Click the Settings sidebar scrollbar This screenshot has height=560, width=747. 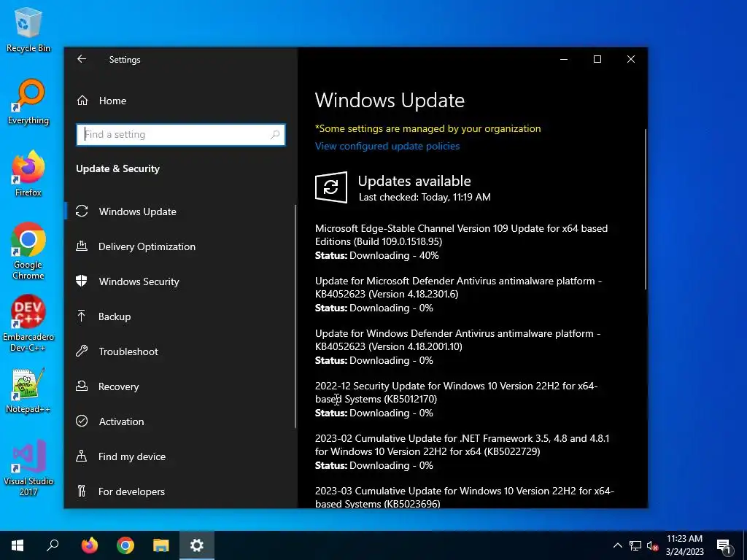[x=295, y=316]
